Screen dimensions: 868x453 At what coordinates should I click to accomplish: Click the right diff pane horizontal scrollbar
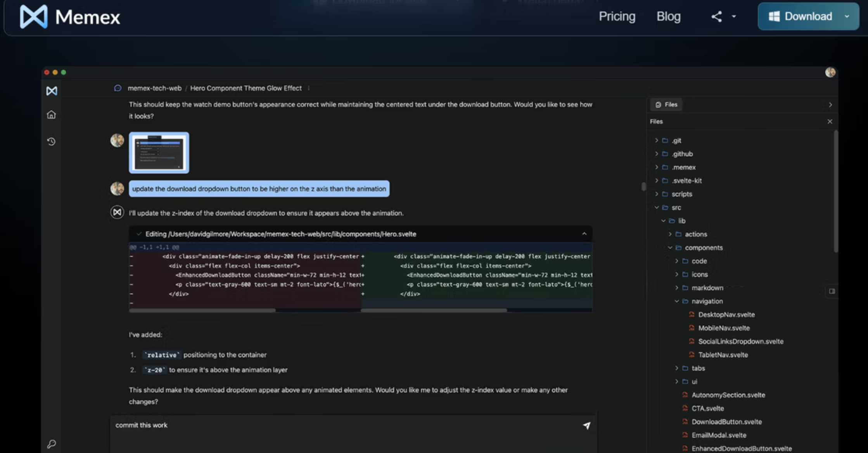tap(434, 310)
